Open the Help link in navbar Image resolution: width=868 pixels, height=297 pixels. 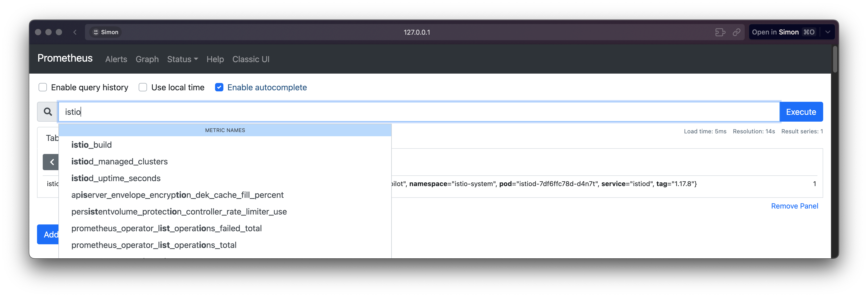click(x=215, y=59)
